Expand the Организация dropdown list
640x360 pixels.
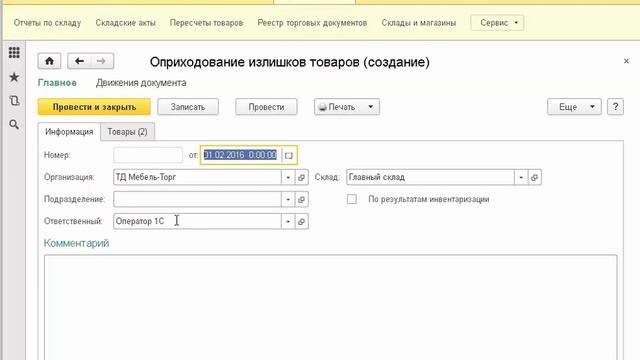tap(288, 177)
